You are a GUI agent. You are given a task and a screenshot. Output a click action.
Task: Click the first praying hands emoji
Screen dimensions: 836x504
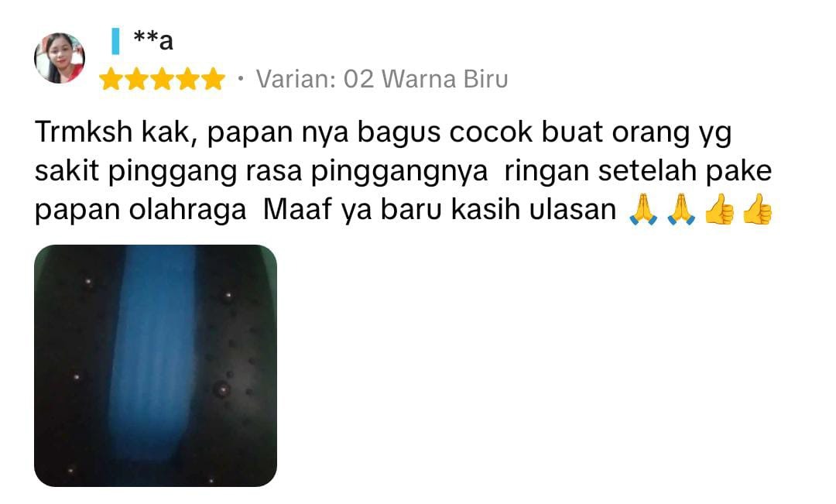point(643,210)
